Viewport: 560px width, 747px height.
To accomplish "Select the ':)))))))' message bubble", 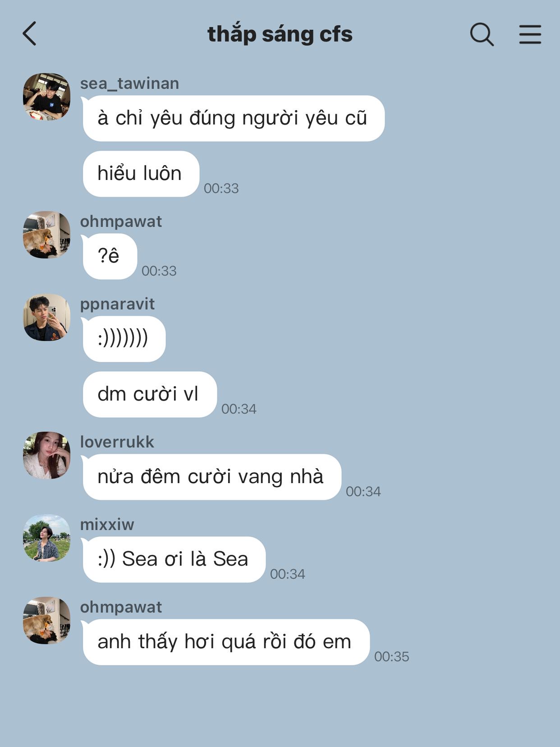I will point(124,339).
